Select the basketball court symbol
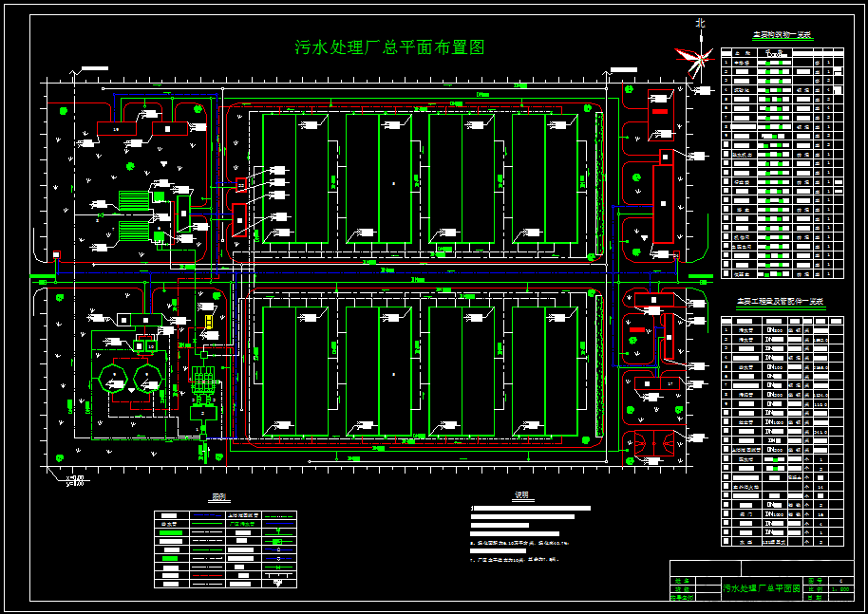868x614 pixels. (x=654, y=443)
